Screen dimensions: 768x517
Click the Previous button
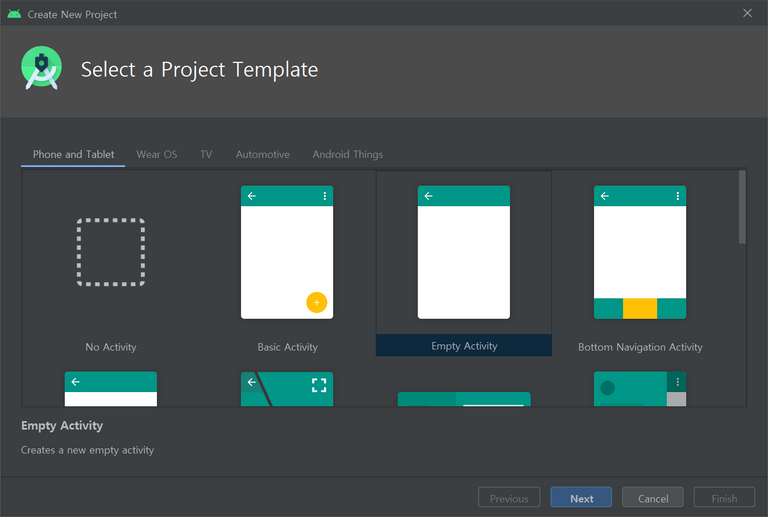(509, 498)
